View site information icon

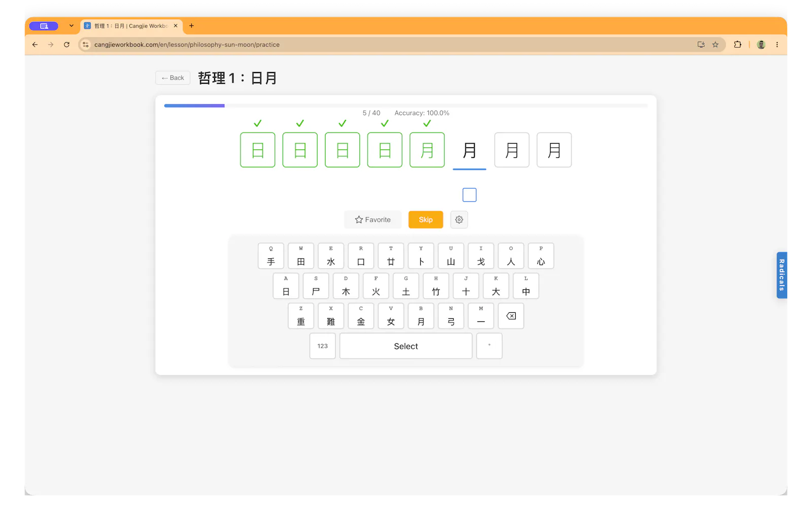86,45
